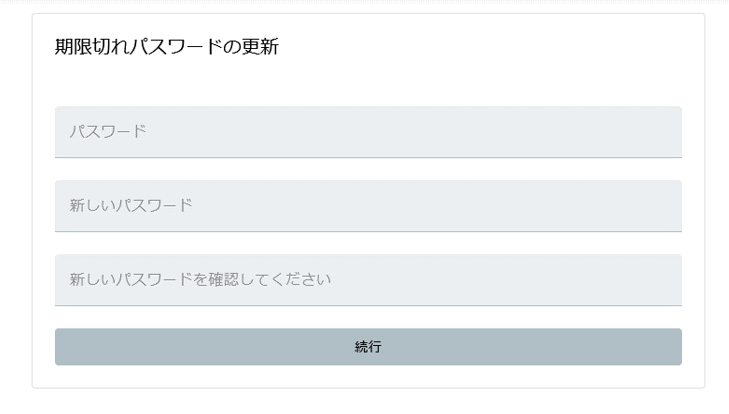The width and height of the screenshot is (729, 414).
Task: Click the パスワード placeholder text
Action: (108, 131)
